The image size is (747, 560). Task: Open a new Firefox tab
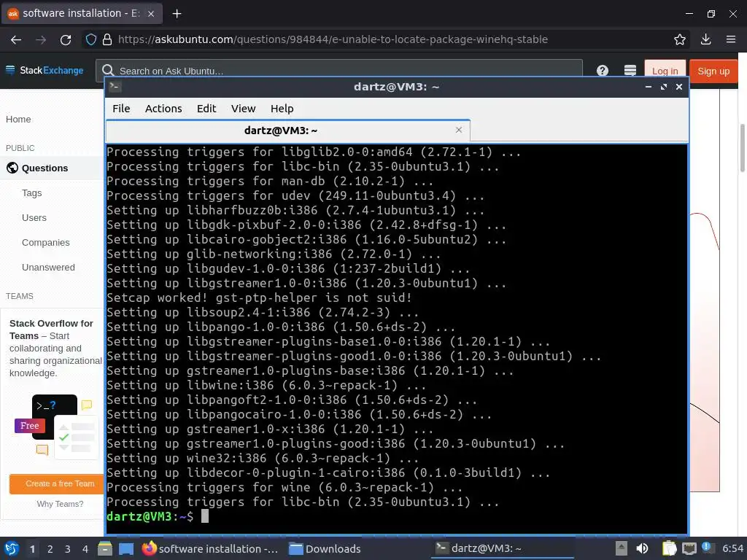(177, 14)
